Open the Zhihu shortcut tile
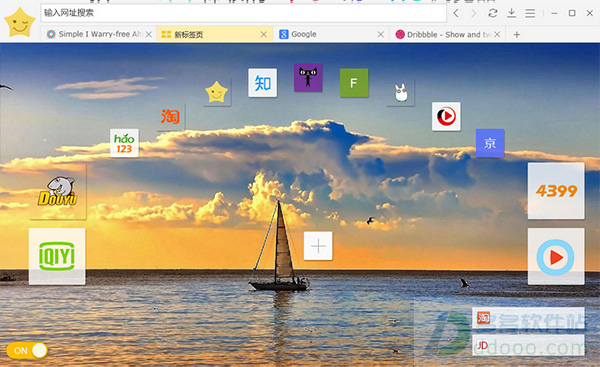Viewport: 600px width, 367px height. (x=262, y=83)
